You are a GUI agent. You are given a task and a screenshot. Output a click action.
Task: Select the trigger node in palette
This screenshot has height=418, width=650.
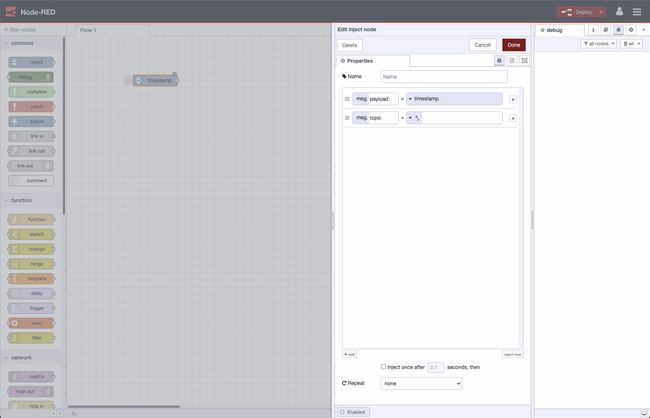click(x=31, y=308)
